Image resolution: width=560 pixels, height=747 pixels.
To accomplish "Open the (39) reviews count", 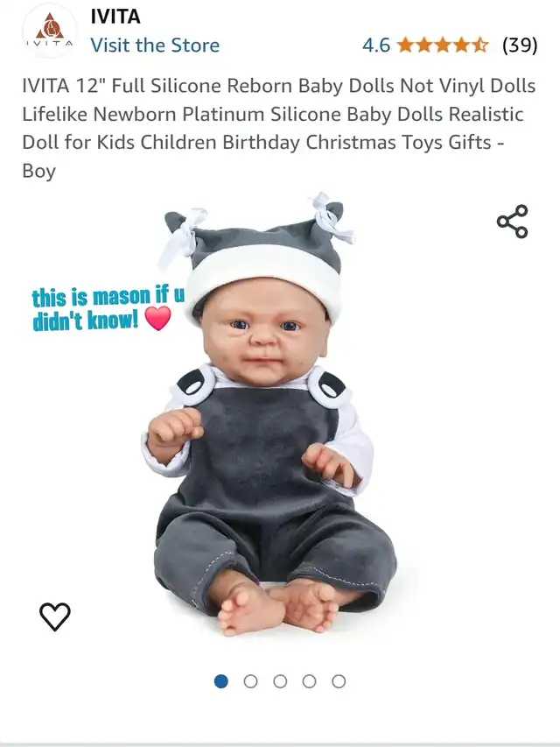I will coord(520,46).
